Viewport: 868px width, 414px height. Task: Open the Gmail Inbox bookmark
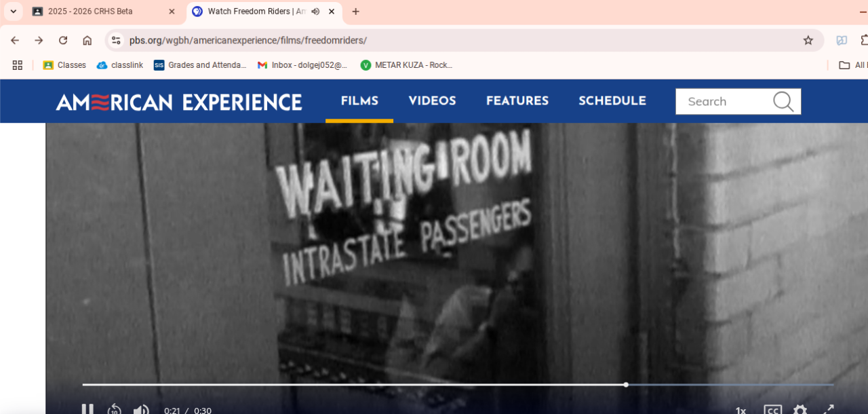point(302,65)
